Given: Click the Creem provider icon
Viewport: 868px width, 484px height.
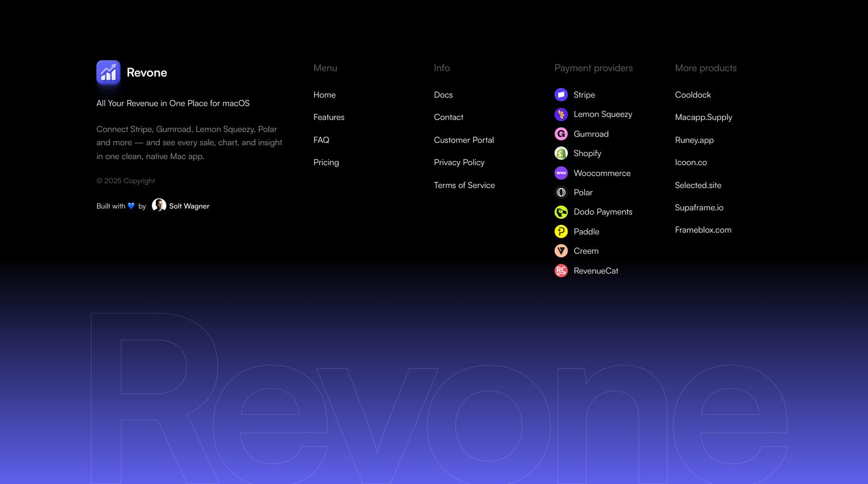Looking at the screenshot, I should click(561, 251).
